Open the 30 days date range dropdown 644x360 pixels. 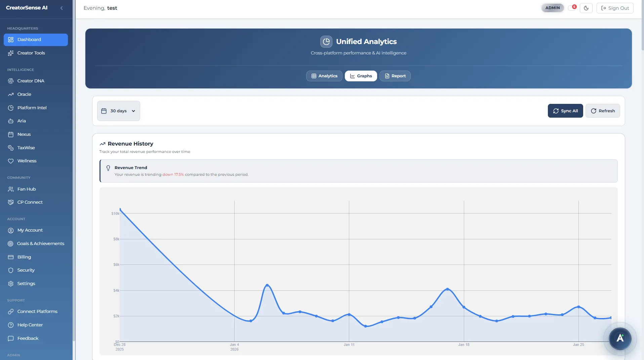pos(118,111)
